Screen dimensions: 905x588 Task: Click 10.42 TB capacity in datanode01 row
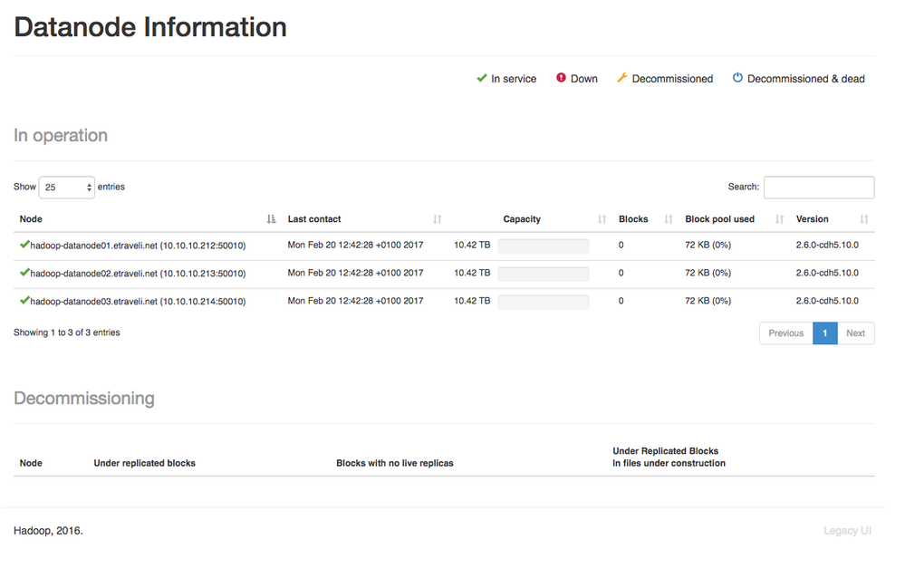click(472, 246)
